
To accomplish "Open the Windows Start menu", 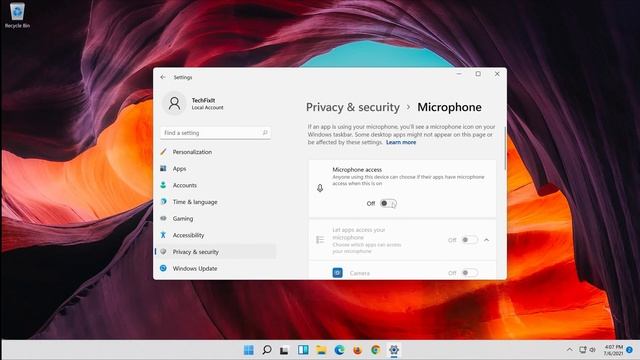I will pos(249,350).
